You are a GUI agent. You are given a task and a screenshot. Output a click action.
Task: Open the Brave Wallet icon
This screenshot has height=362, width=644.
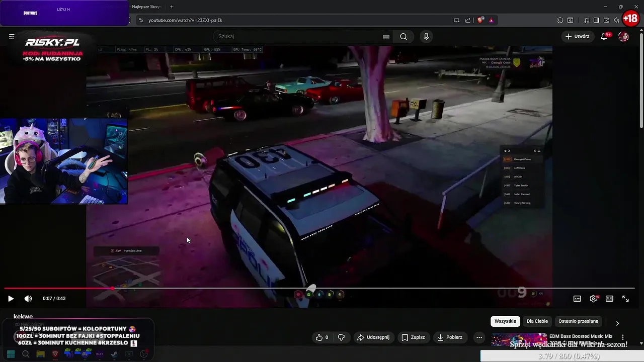click(606, 20)
